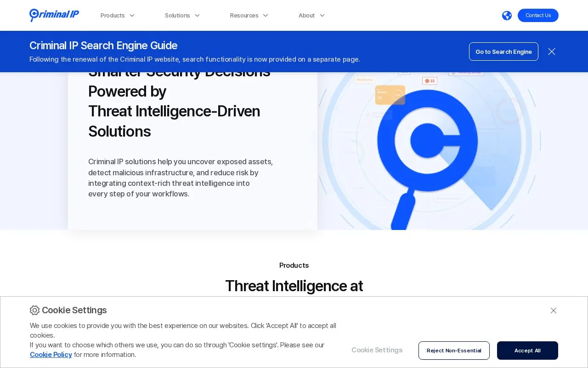The width and height of the screenshot is (588, 368).
Task: Click the 'Following the renewal' banner text
Action: click(195, 59)
